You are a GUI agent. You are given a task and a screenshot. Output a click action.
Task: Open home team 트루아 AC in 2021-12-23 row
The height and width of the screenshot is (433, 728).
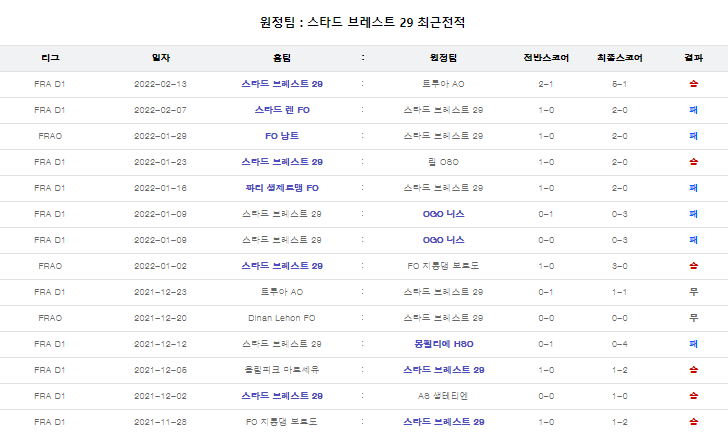point(282,292)
